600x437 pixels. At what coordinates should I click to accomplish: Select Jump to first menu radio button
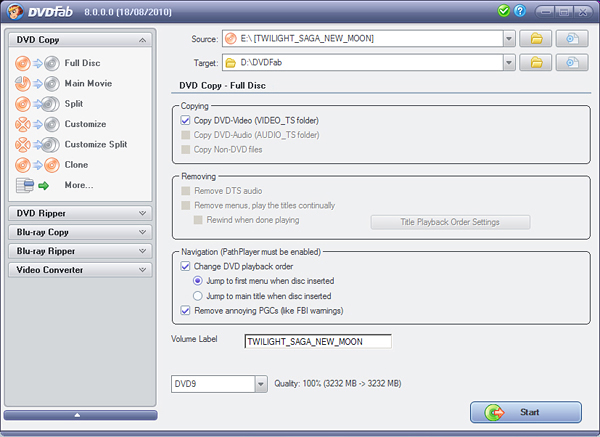click(197, 281)
